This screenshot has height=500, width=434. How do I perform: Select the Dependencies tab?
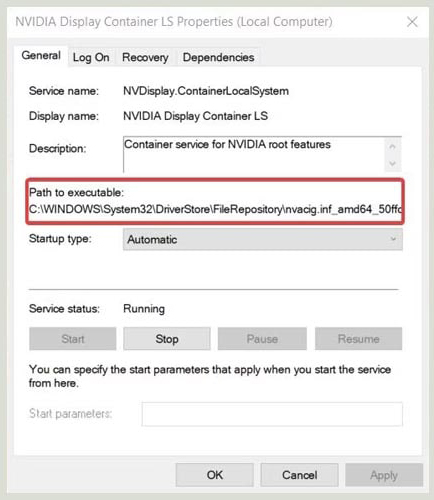tap(218, 57)
